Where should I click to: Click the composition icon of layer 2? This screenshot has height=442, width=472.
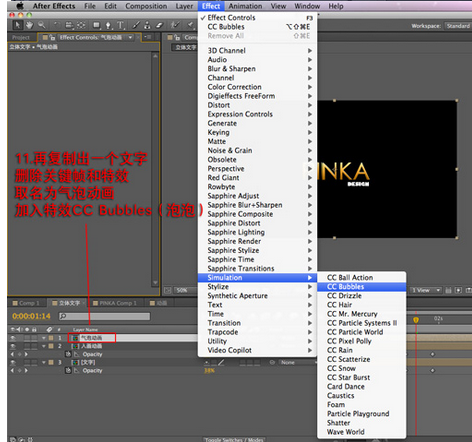75,346
